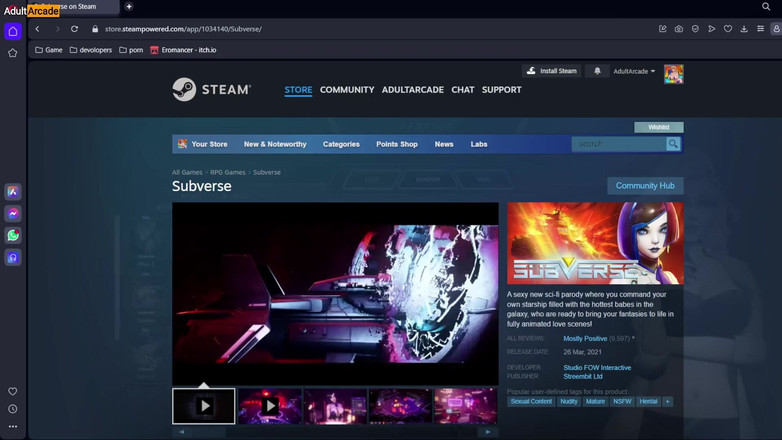Open history clock icon in the sidebar

13,409
